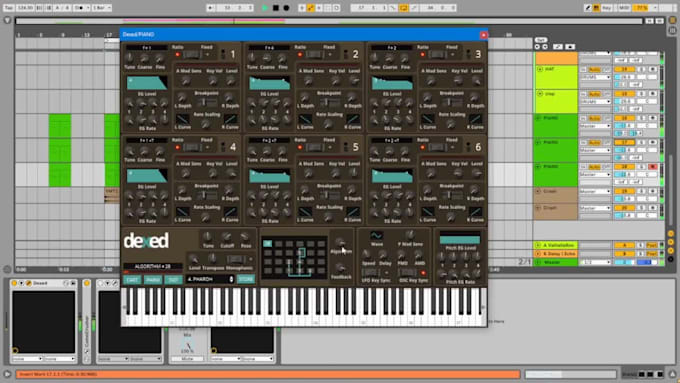Click the algorithm diagram display
Screen dimensions: 680x383
tap(294, 258)
